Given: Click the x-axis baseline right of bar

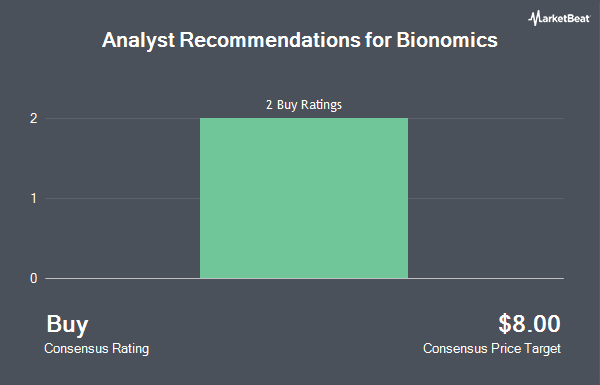Looking at the screenshot, I should (x=486, y=278).
